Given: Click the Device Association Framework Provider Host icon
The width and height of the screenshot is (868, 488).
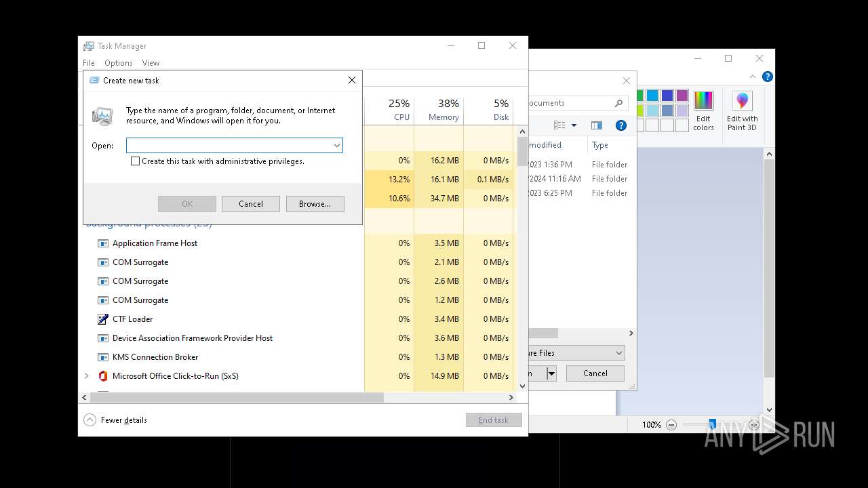Looking at the screenshot, I should pyautogui.click(x=103, y=338).
